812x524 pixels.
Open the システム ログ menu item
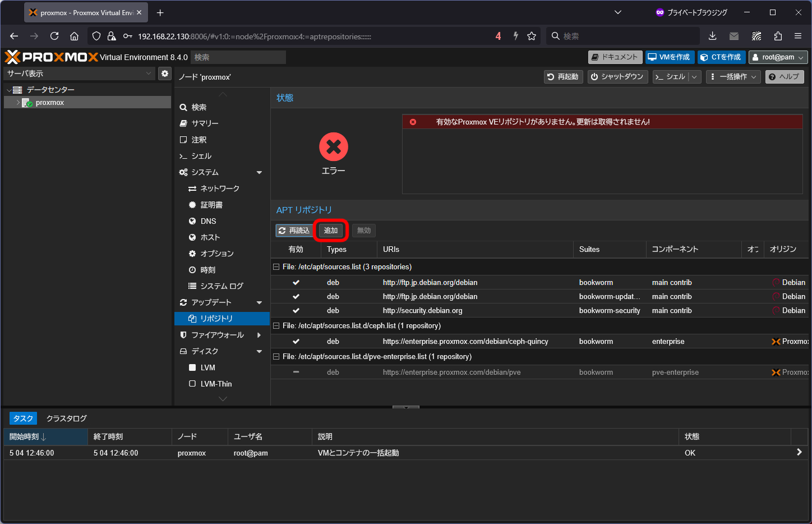coord(222,286)
